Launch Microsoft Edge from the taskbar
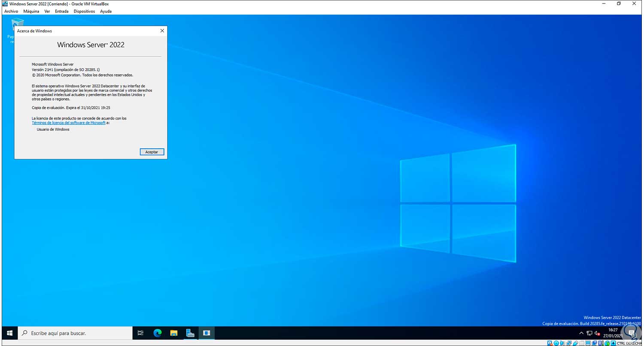The width and height of the screenshot is (644, 346). pos(157,333)
